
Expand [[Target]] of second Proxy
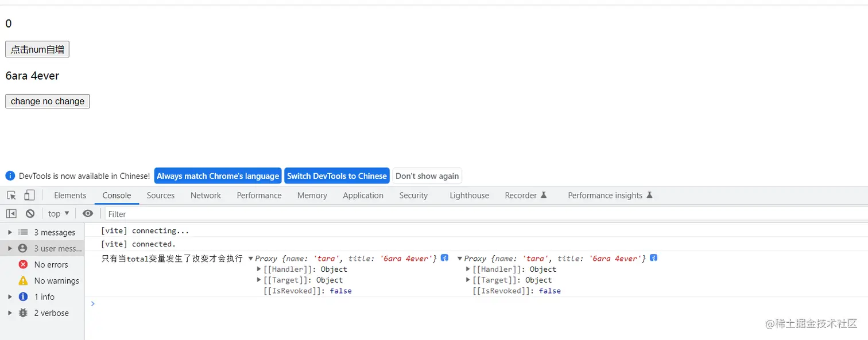(468, 280)
